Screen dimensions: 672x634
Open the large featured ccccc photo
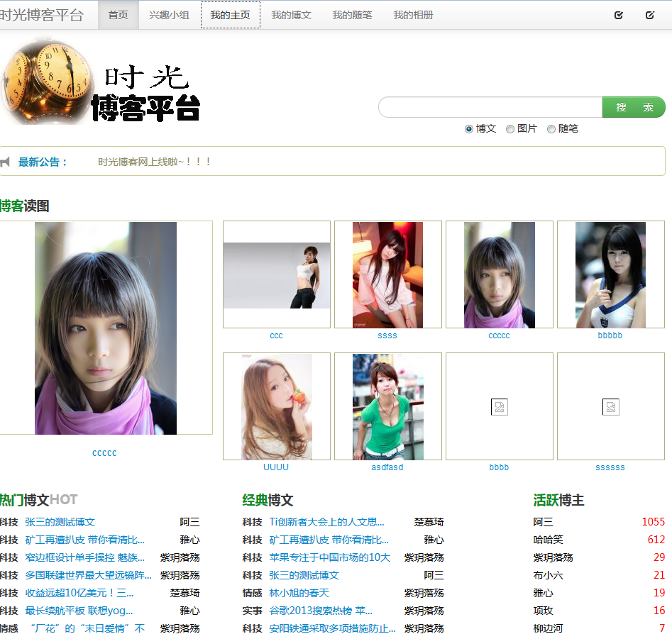106,328
